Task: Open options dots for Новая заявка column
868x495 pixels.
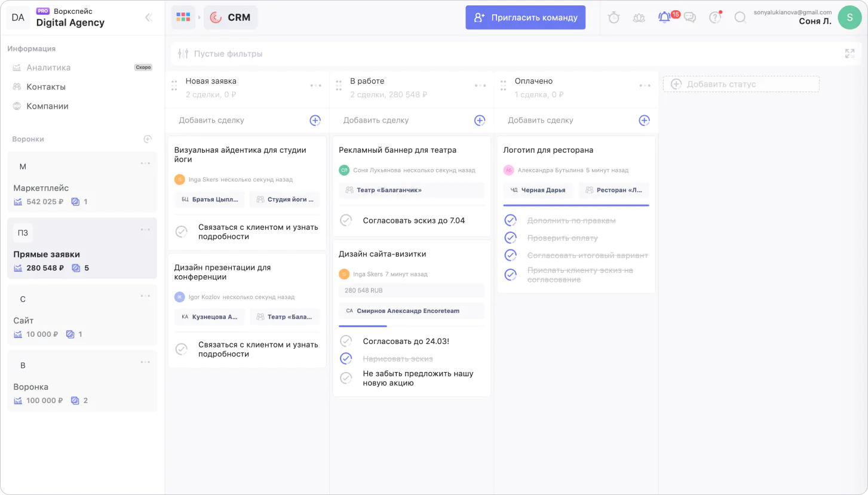Action: [x=315, y=85]
